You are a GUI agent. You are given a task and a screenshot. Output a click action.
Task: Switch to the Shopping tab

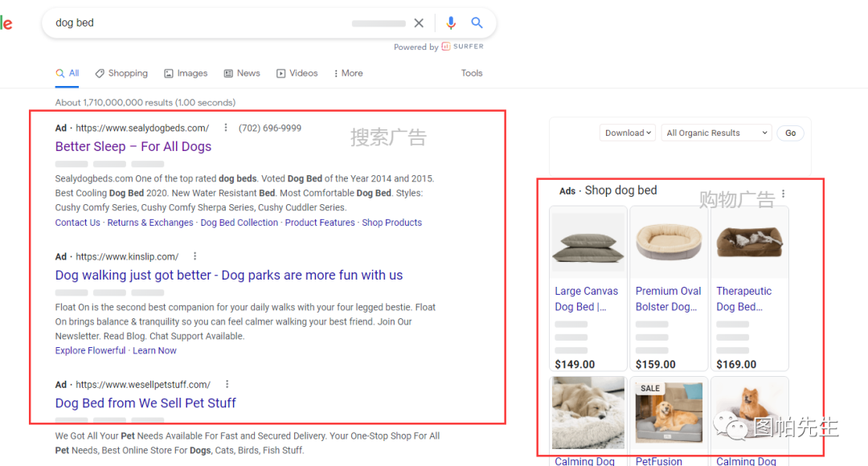pos(121,73)
